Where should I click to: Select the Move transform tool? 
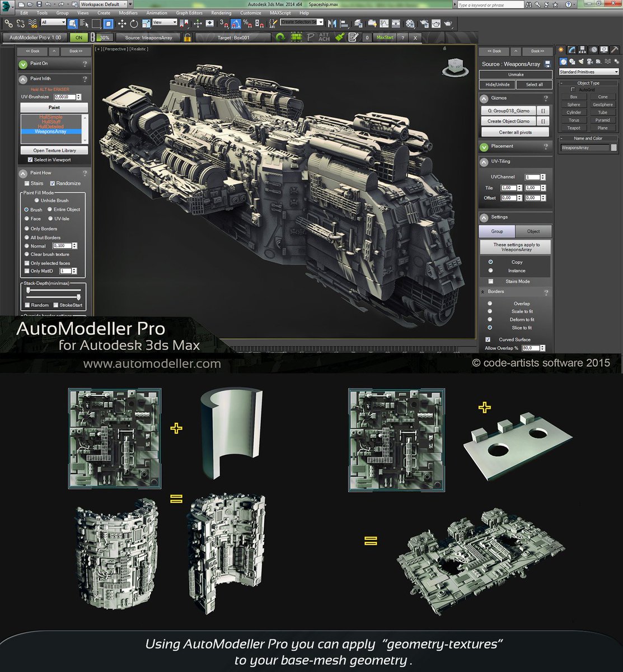point(121,24)
